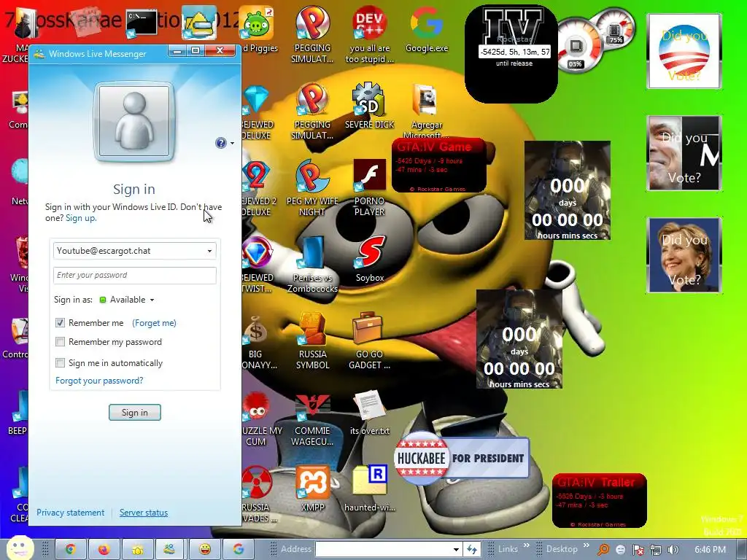Image resolution: width=747 pixels, height=560 pixels.
Task: Click the network tray icon
Action: coord(656,550)
